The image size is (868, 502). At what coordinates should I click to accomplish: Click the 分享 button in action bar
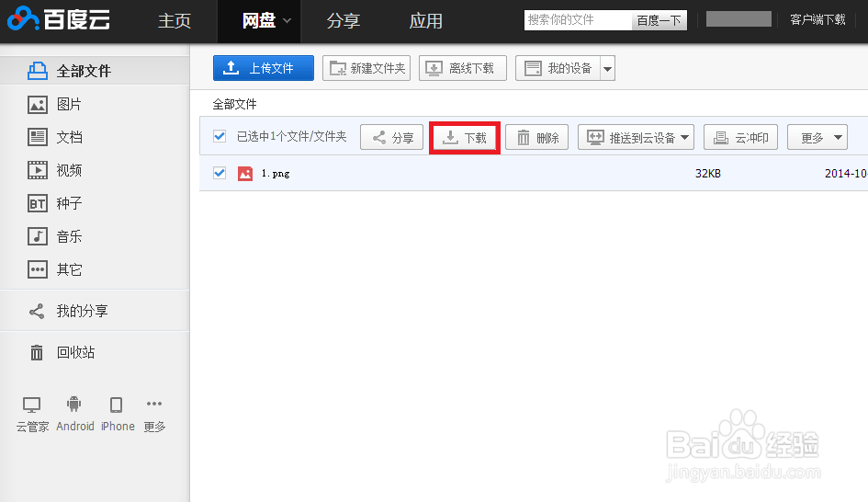coord(392,137)
